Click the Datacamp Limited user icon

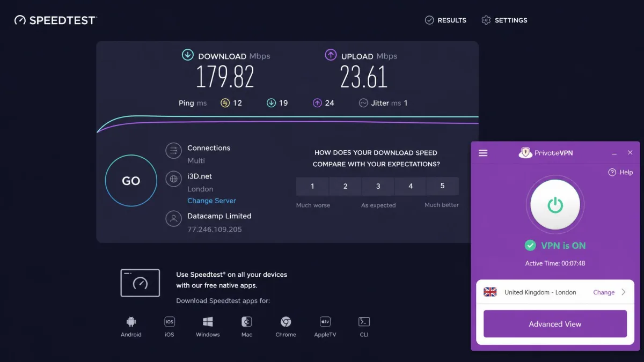(x=173, y=219)
